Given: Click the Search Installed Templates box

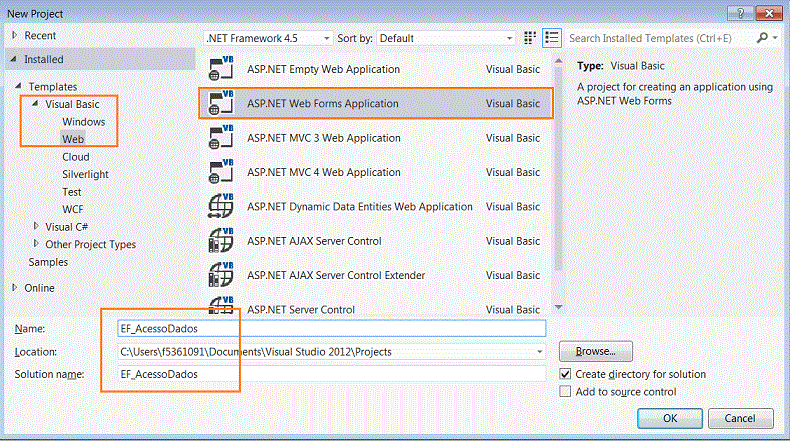Looking at the screenshot, I should [660, 38].
